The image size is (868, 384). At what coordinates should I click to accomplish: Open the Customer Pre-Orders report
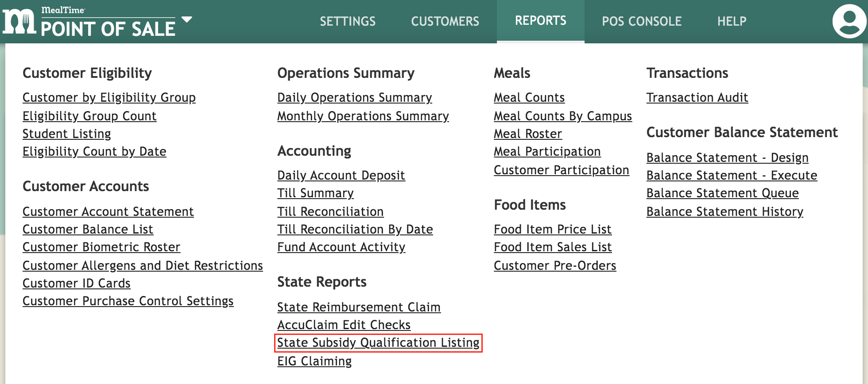(x=555, y=265)
